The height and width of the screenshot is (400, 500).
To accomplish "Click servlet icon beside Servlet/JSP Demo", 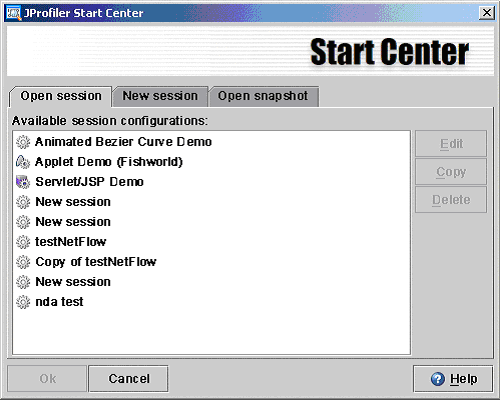I will point(23,182).
